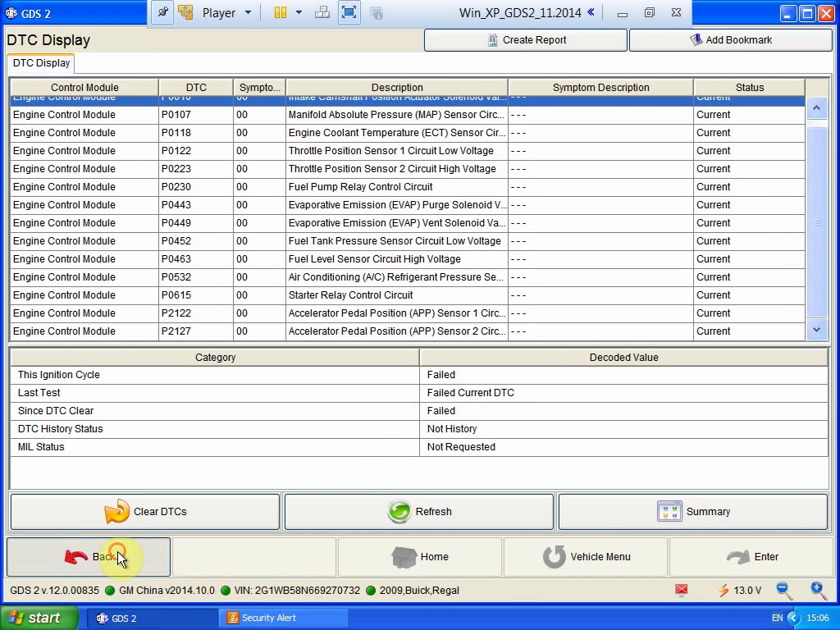840x630 pixels.
Task: Click the P0532 code cell
Action: [x=196, y=277]
